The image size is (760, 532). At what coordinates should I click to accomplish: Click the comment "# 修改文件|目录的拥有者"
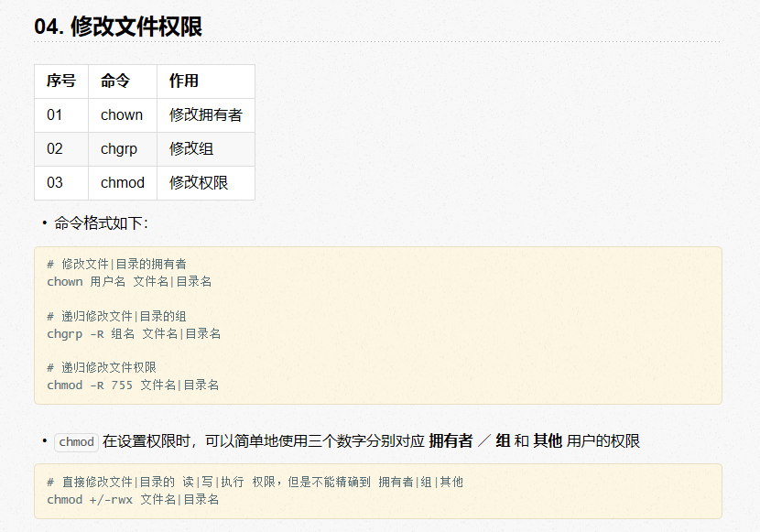[x=116, y=264]
